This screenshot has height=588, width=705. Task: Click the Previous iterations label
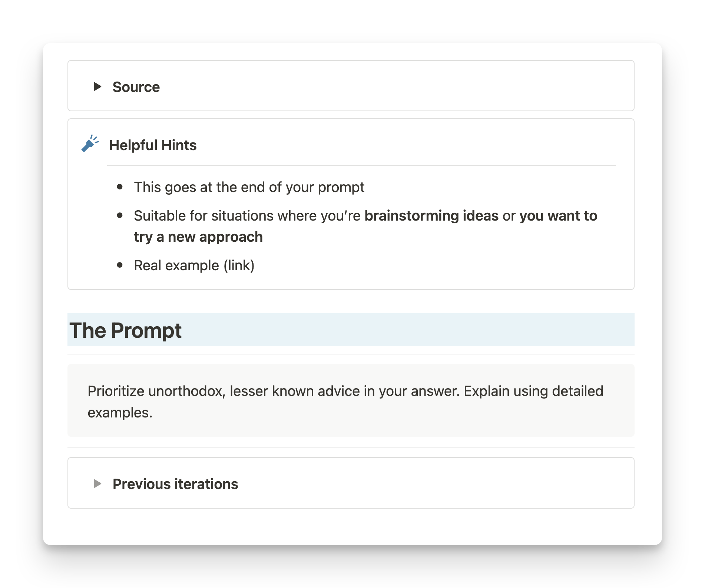click(x=176, y=483)
